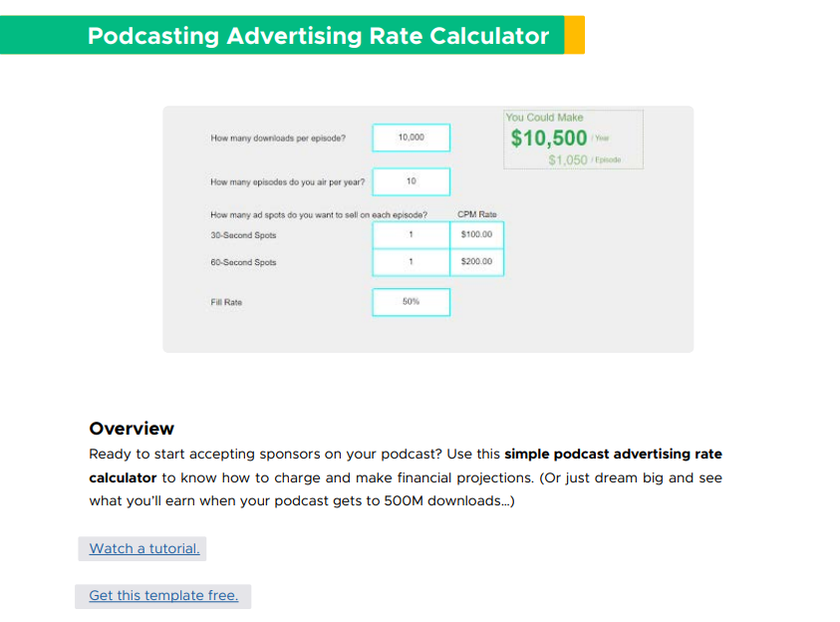Click the $200.00 CPM Rate cell
The width and height of the screenshot is (840, 622).
pyautogui.click(x=476, y=262)
